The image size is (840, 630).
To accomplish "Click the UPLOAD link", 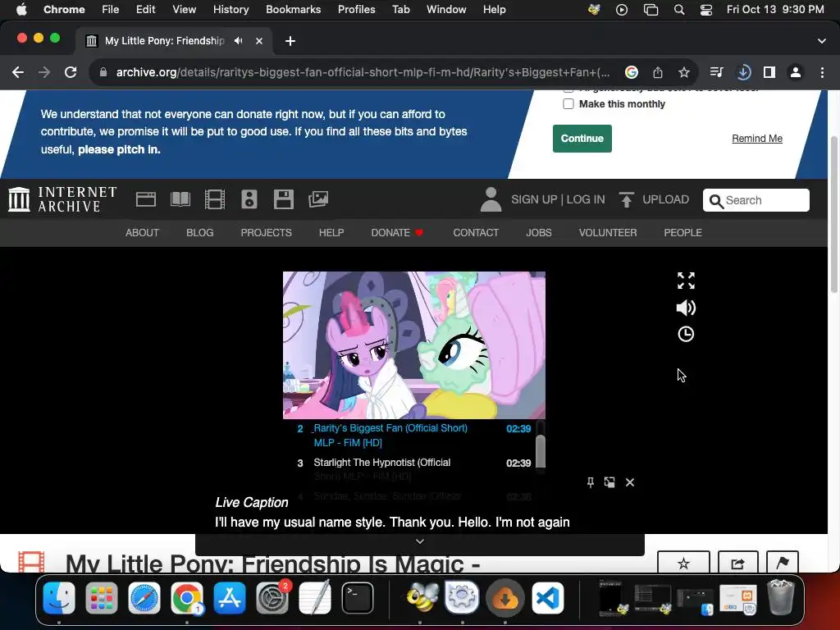I will click(x=666, y=199).
